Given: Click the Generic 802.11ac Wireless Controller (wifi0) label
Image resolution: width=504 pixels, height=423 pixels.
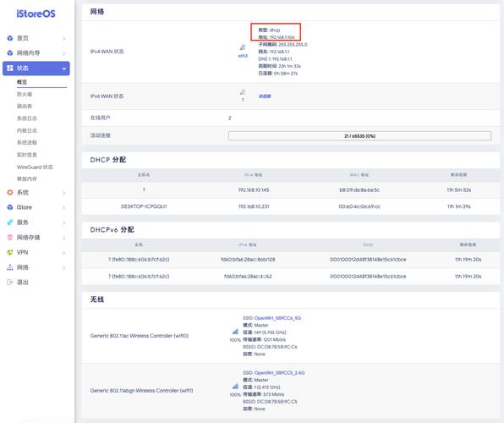Looking at the screenshot, I should [x=140, y=336].
